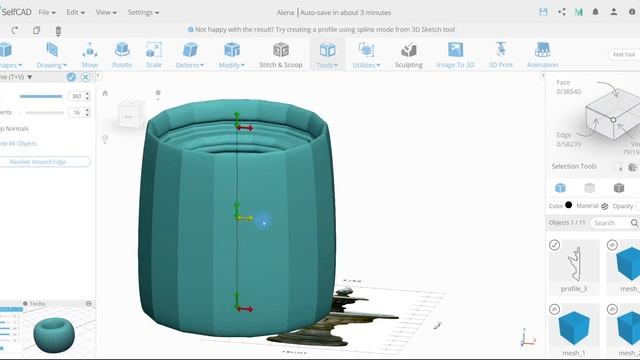The height and width of the screenshot is (360, 640).
Task: Click the redo arrow icon
Action: [15, 30]
